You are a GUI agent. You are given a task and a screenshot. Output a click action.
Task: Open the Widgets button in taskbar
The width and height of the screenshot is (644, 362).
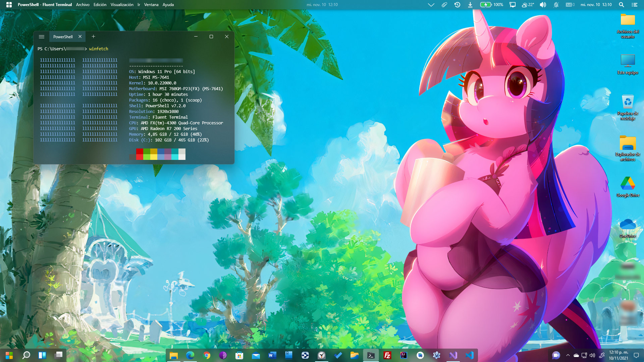coord(42,355)
